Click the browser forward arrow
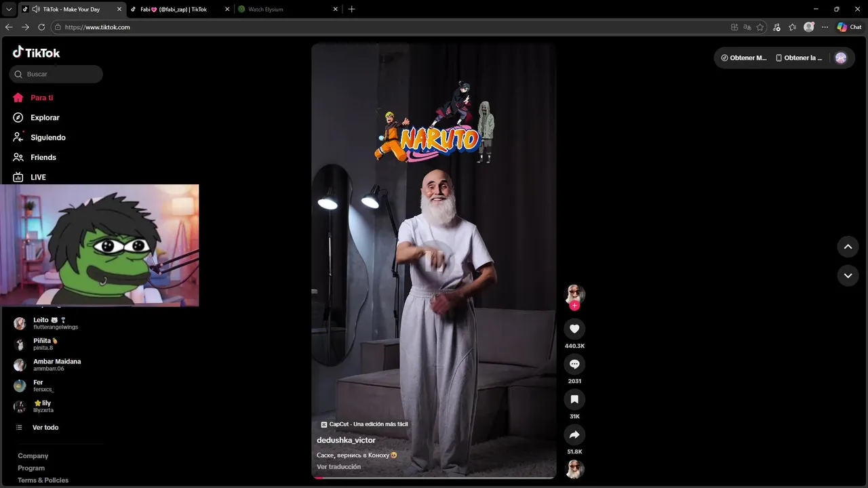 tap(25, 27)
